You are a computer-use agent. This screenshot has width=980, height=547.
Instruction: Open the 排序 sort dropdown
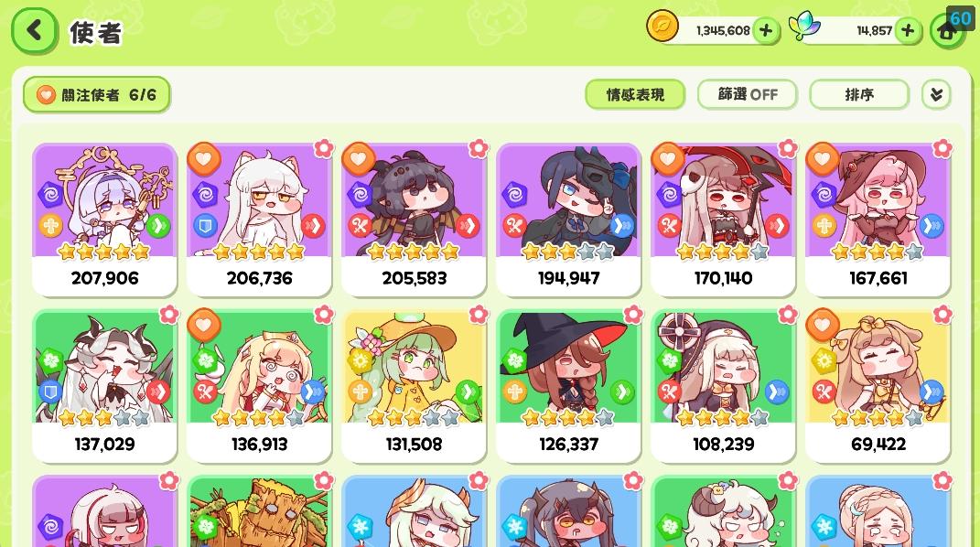pos(859,95)
